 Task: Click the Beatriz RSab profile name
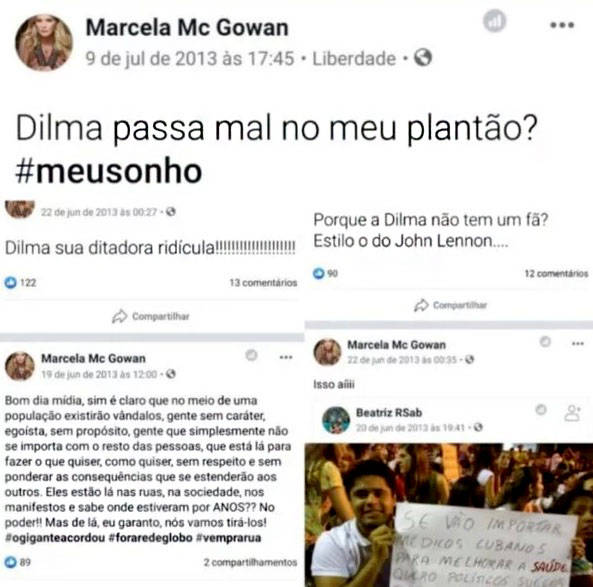click(x=389, y=412)
